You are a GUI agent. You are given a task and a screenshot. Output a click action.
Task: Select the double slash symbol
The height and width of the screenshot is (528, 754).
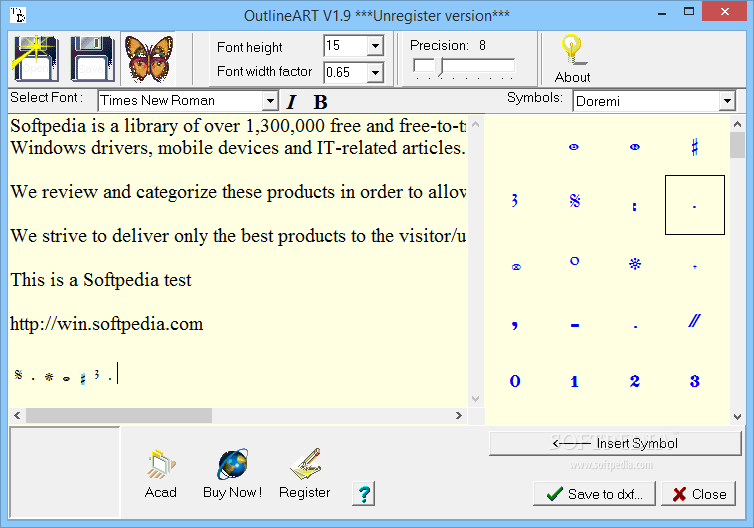click(x=694, y=320)
